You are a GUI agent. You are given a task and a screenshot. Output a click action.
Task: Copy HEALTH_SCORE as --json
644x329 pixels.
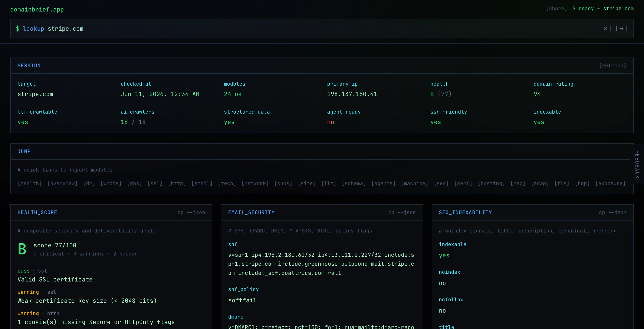196,212
